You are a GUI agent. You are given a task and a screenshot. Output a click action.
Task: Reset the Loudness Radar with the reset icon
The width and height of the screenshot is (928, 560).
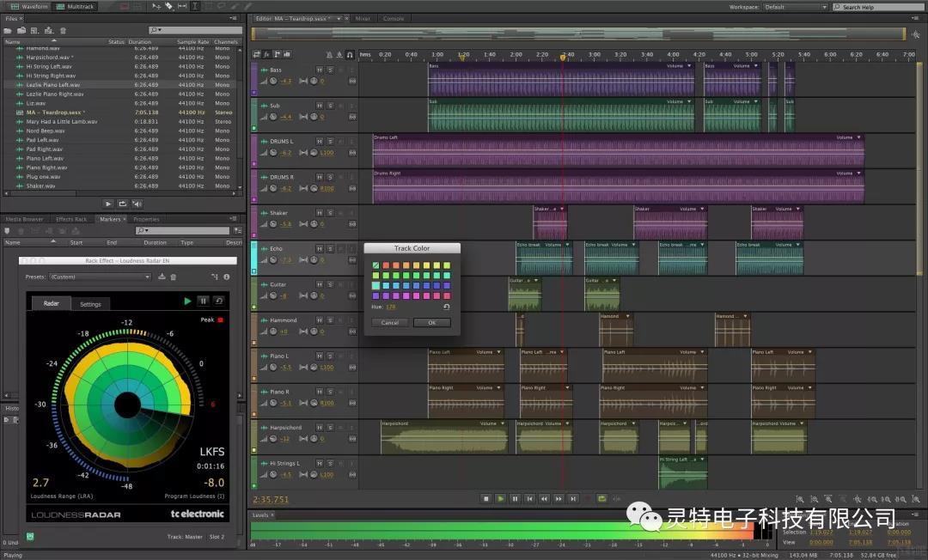(x=219, y=301)
